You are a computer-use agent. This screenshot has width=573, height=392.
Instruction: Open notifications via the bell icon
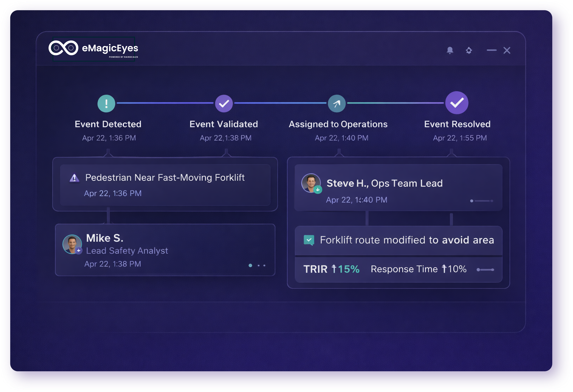coord(450,50)
